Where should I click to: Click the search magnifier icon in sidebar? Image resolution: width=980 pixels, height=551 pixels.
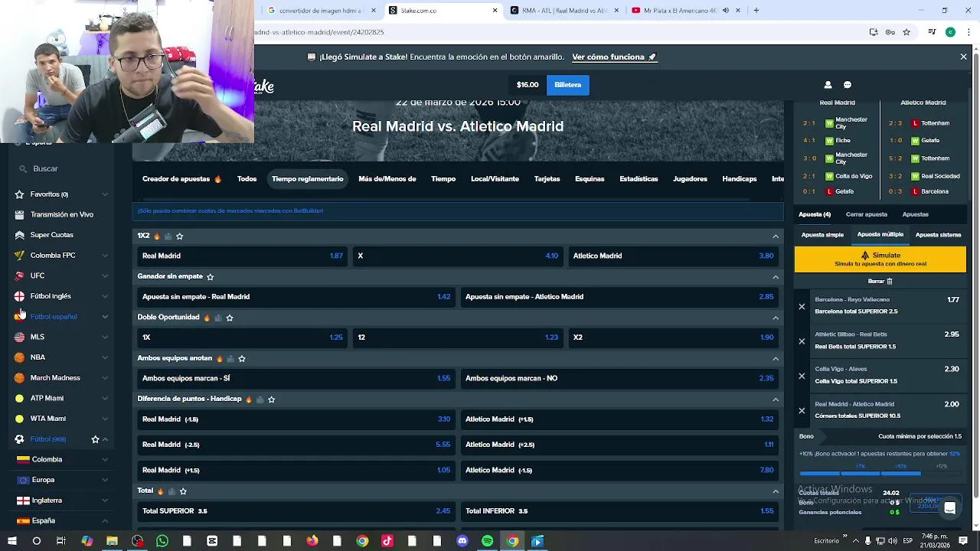click(x=24, y=168)
